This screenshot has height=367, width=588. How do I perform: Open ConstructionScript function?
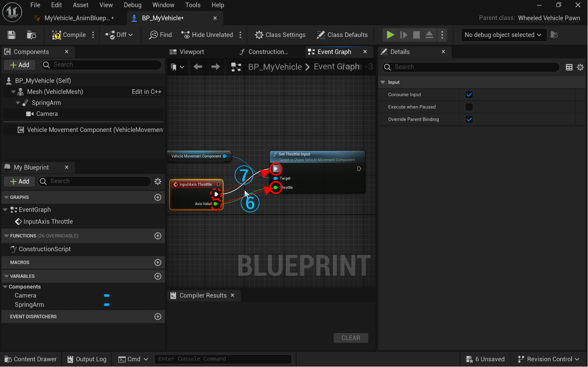(44, 249)
